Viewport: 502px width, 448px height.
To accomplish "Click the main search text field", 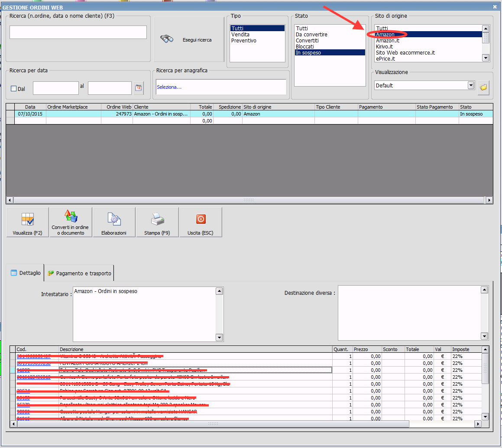I will [78, 32].
